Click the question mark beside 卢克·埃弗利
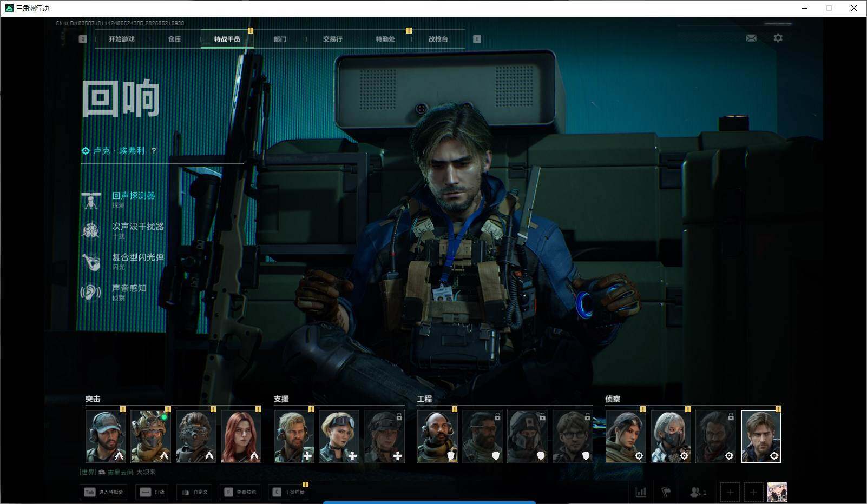Viewport: 867px width, 504px height. pos(154,150)
